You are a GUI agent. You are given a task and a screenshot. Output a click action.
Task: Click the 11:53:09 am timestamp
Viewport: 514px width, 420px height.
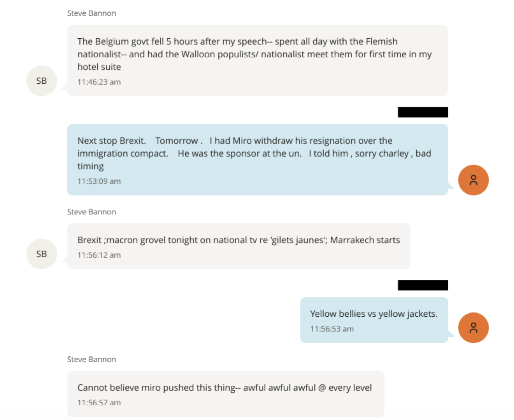point(99,181)
